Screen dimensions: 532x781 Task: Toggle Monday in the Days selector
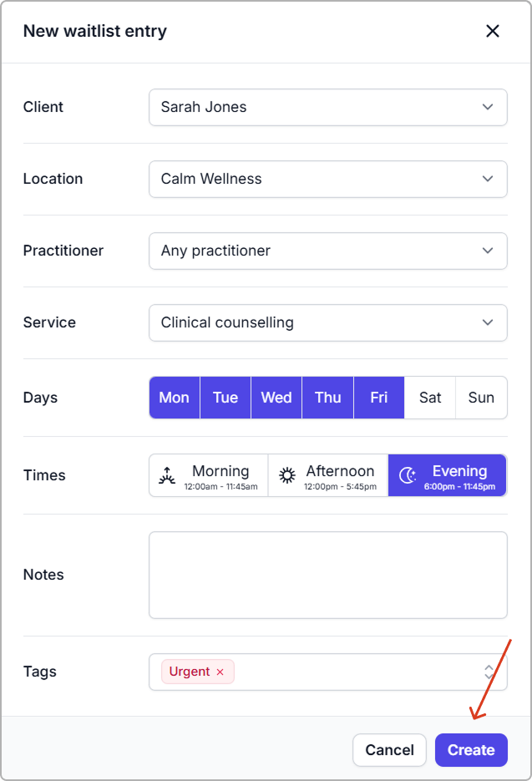[x=174, y=398]
